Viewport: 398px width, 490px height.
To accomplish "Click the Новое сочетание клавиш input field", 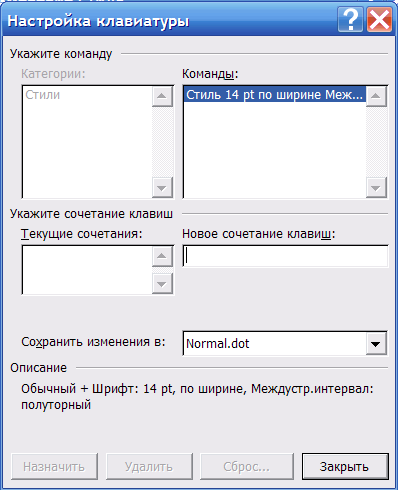I will 285,256.
